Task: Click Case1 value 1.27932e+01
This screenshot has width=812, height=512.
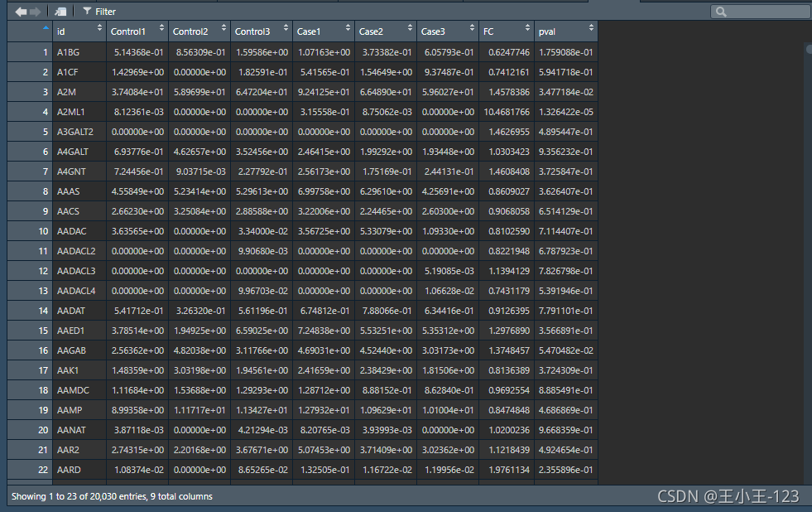Action: (x=324, y=410)
